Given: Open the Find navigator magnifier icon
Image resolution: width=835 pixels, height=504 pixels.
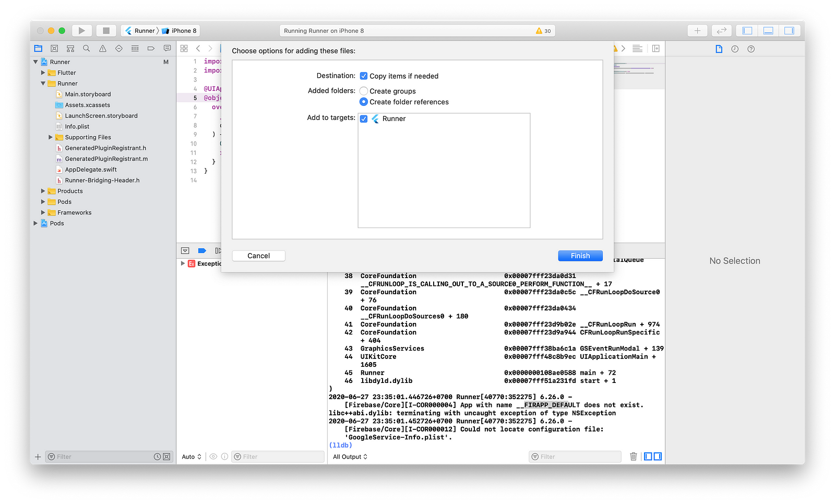Looking at the screenshot, I should pos(87,49).
